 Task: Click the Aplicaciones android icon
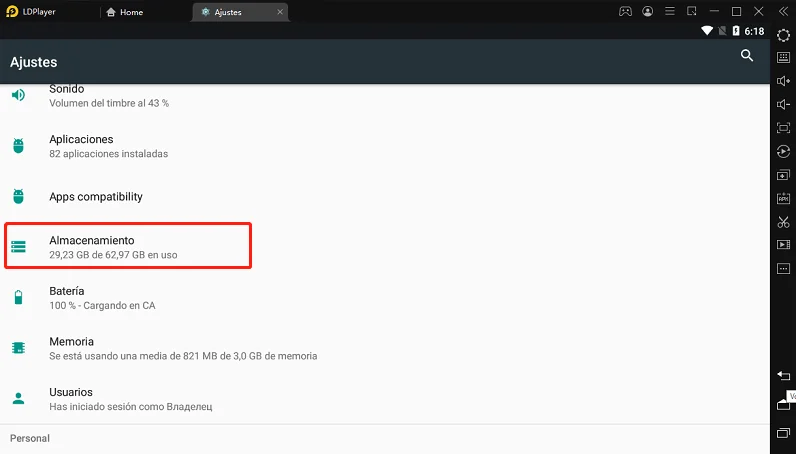click(18, 146)
